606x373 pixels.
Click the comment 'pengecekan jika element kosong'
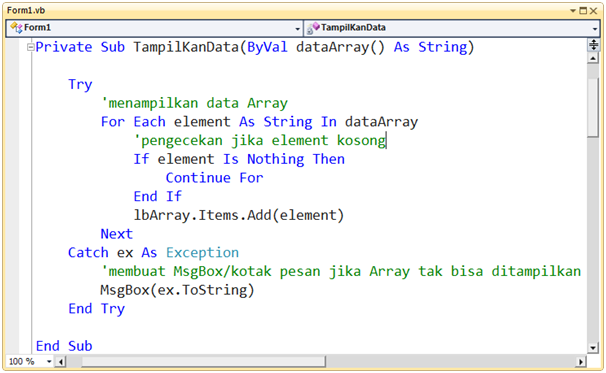(x=260, y=140)
